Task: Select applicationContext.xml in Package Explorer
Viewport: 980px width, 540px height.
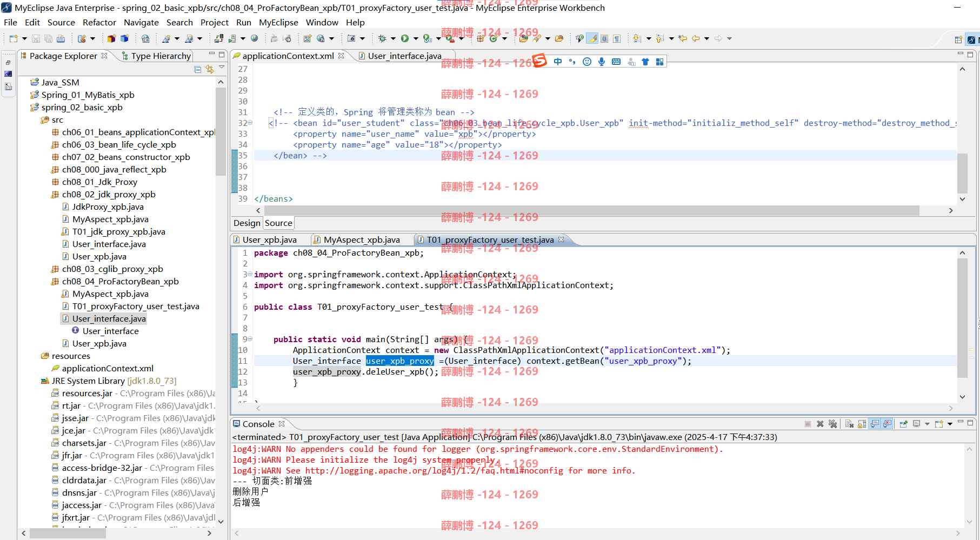Action: (103, 368)
